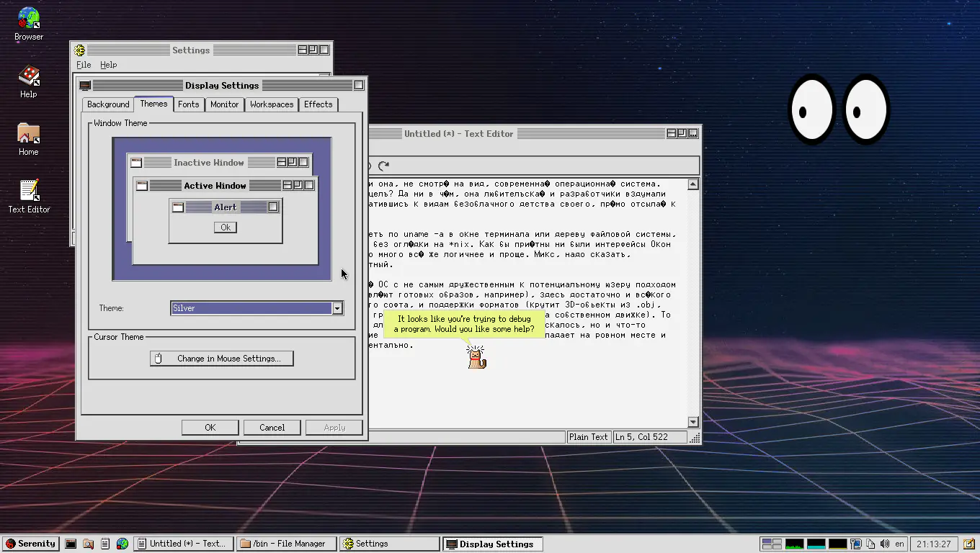
Task: Open the network adapter tray icon
Action: coord(856,544)
